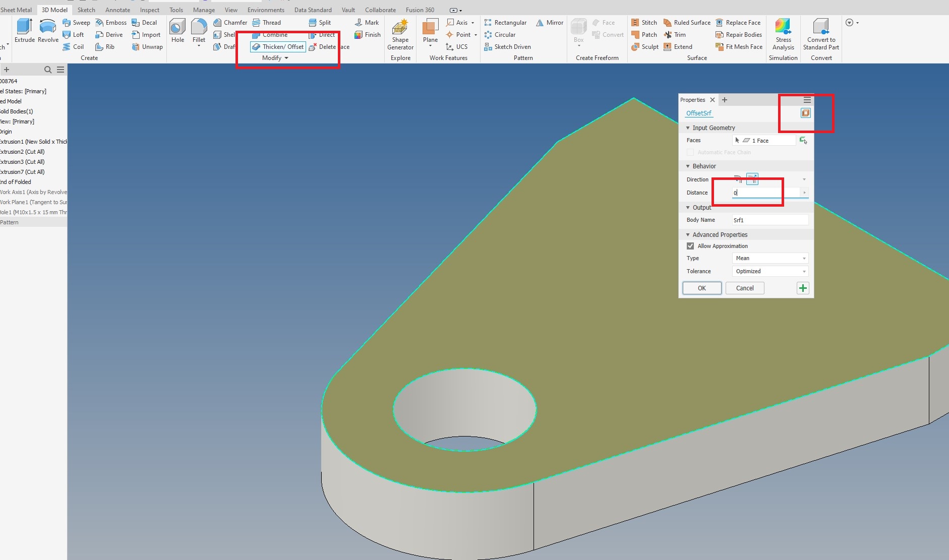Start the Stress Analysis simulation
Image resolution: width=949 pixels, height=560 pixels.
783,34
